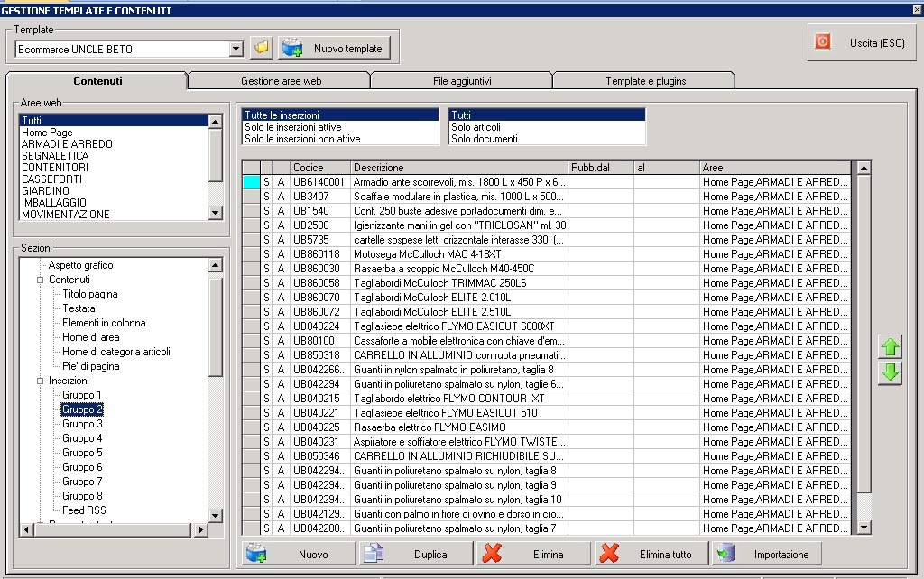The width and height of the screenshot is (924, 579).
Task: Select Tutti in the article/document filter
Action: tap(547, 115)
